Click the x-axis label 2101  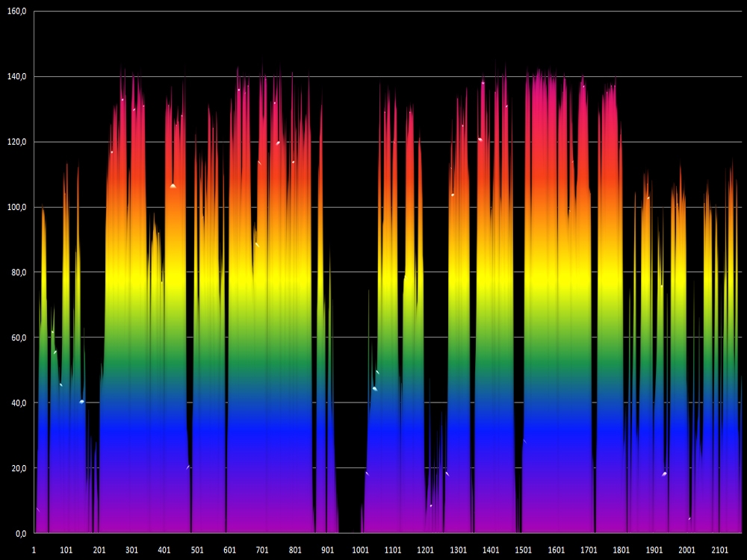coord(719,550)
